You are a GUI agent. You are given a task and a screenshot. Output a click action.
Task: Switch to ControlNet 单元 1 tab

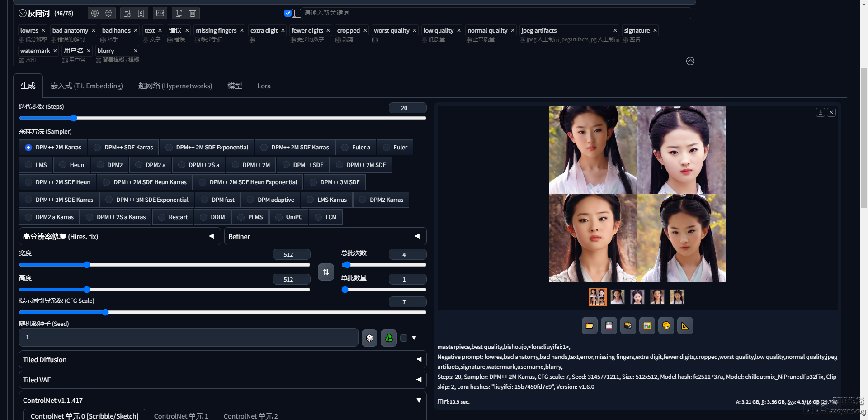click(x=181, y=416)
